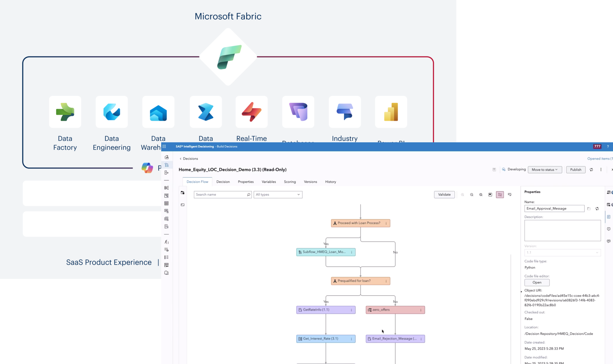Open the Versions tab
The width and height of the screenshot is (613, 364).
(x=310, y=182)
